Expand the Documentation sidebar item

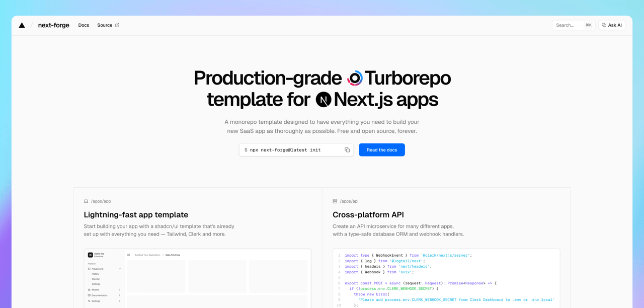[x=120, y=295]
